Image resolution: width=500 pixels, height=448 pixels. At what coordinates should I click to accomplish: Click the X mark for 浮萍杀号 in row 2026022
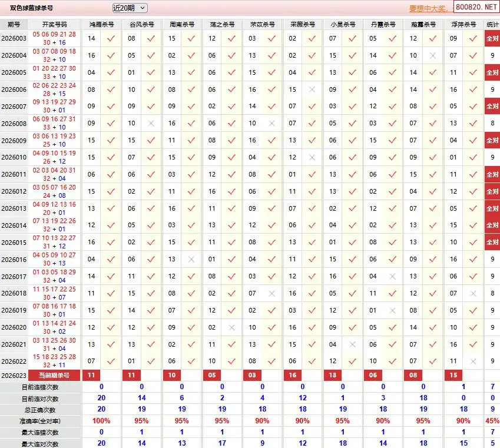[x=473, y=361]
